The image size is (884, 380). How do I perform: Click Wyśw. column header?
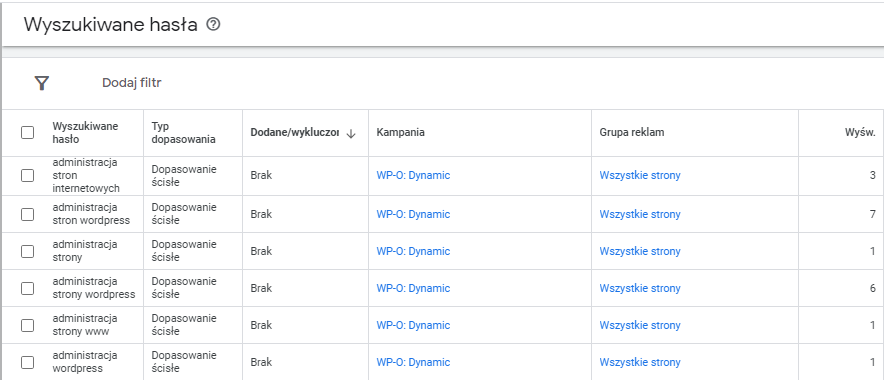coord(860,133)
